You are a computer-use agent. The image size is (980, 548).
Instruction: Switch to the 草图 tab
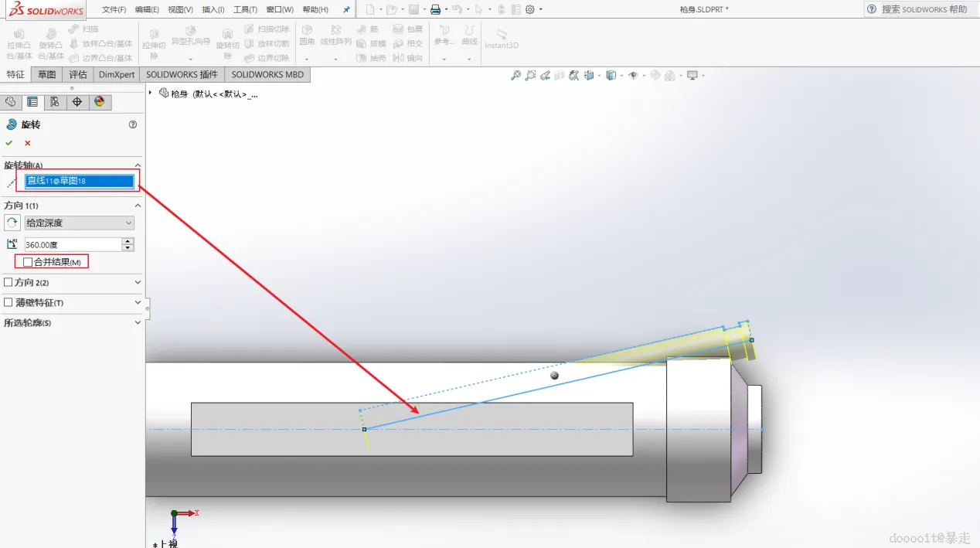[x=47, y=75]
